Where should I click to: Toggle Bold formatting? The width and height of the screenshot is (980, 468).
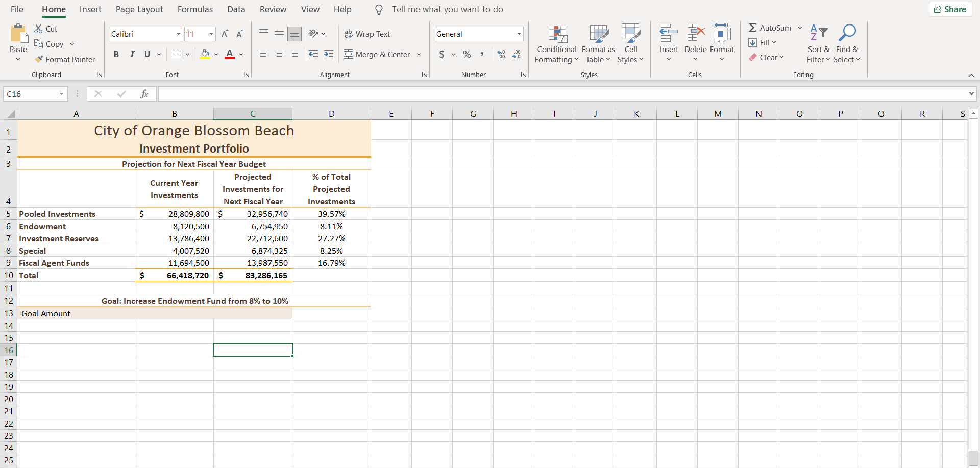click(x=116, y=54)
